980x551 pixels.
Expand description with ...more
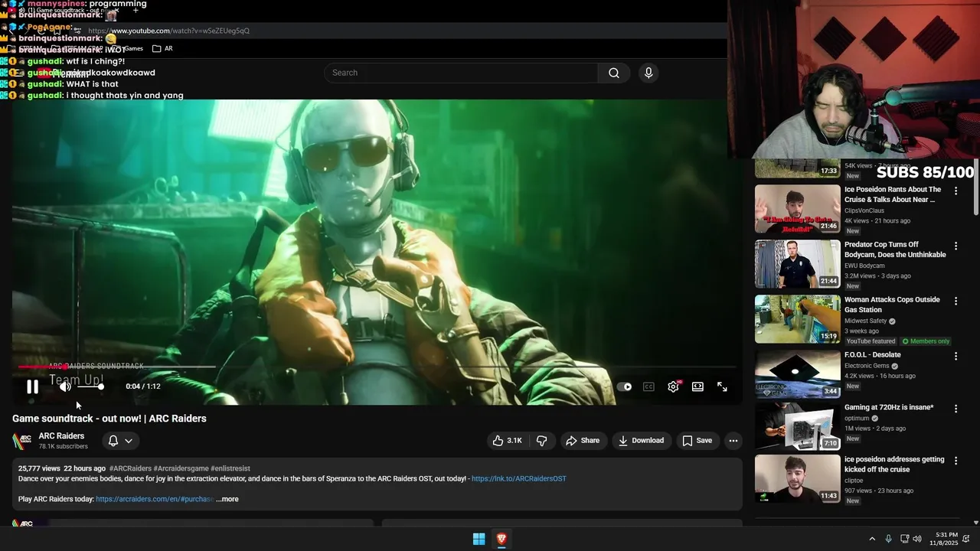(227, 499)
